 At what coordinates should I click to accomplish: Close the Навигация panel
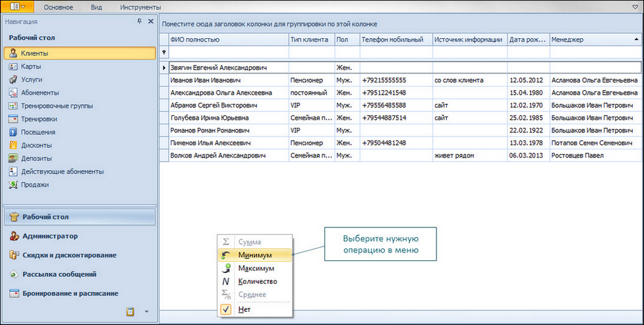(151, 21)
